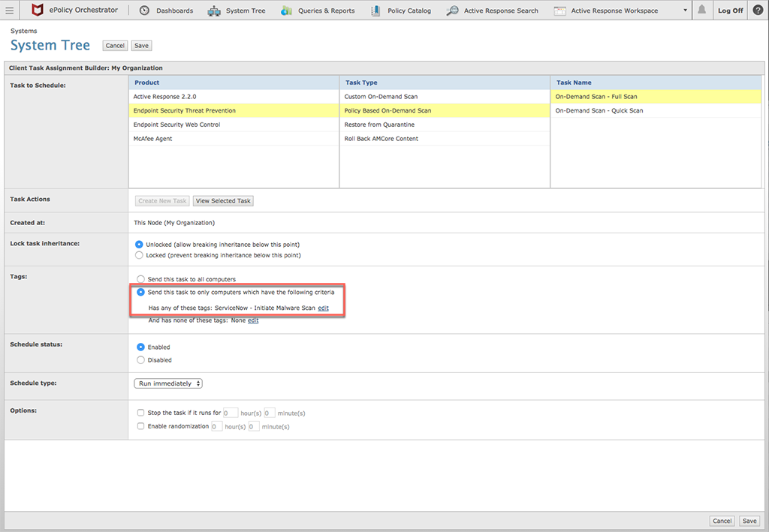This screenshot has width=769, height=532.
Task: Select Restore from Quarantine task type
Action: click(445, 125)
